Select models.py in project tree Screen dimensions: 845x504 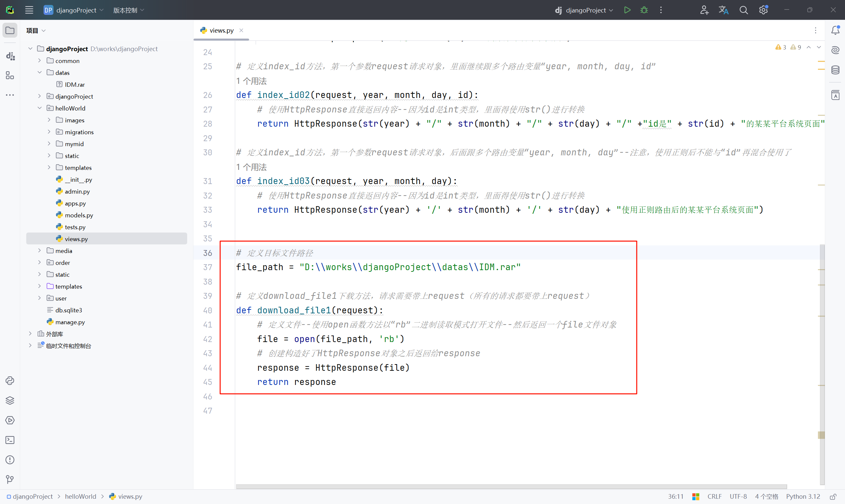pyautogui.click(x=79, y=215)
